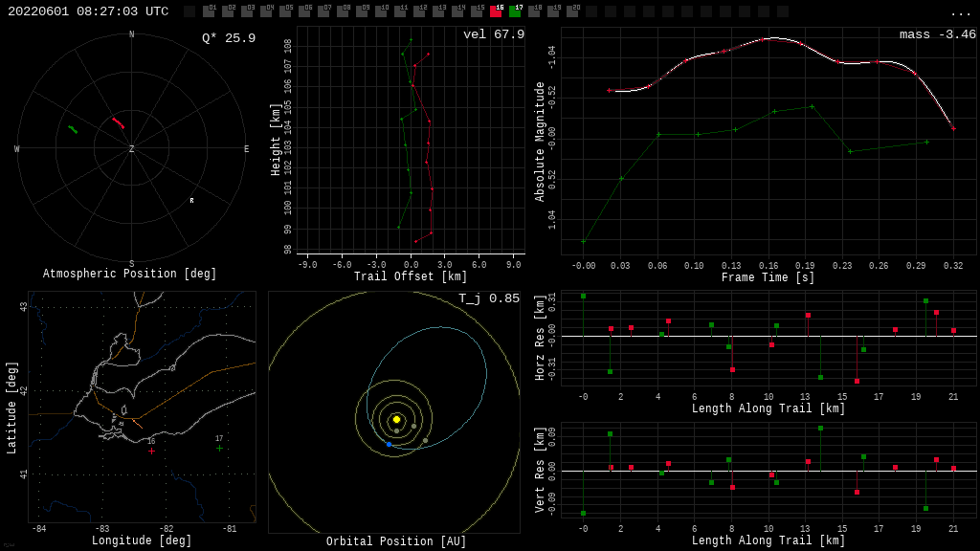The width and height of the screenshot is (980, 551).
Task: Click the red station 16 cross on map
Action: pyautogui.click(x=151, y=451)
